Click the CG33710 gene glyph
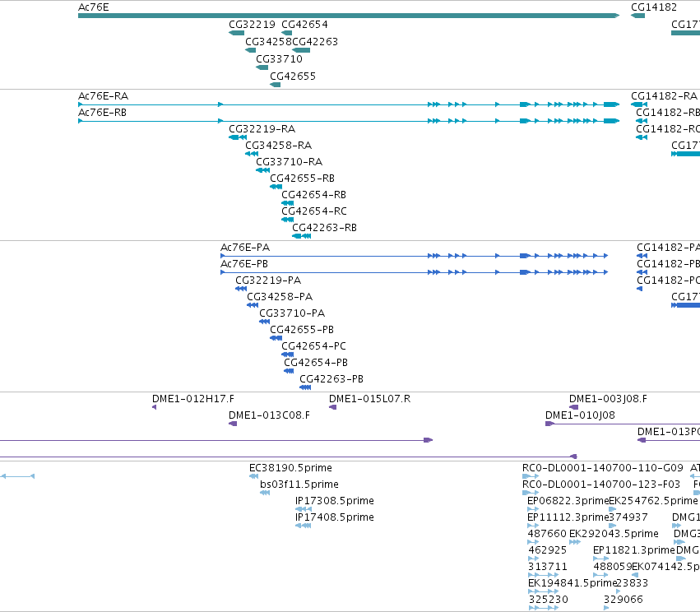The image size is (700, 612). tap(262, 67)
